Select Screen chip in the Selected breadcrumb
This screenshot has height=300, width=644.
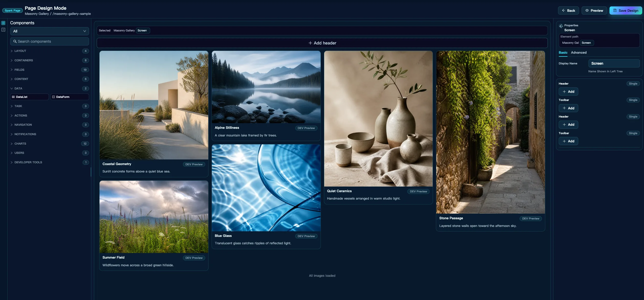point(142,31)
